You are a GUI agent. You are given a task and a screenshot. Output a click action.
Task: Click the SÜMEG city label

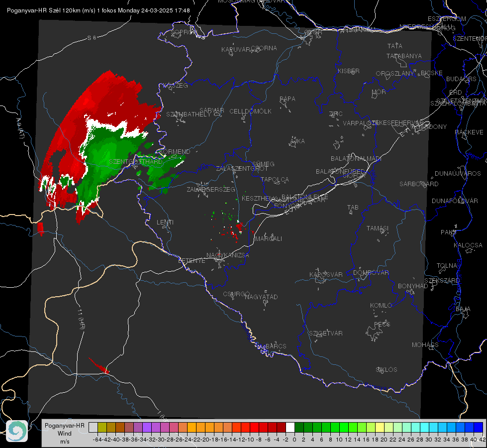coord(263,164)
